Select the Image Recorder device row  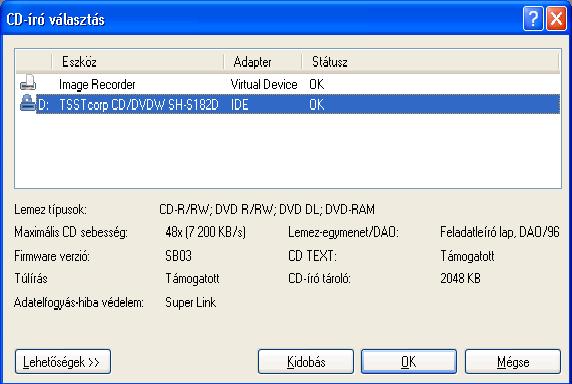(288, 84)
